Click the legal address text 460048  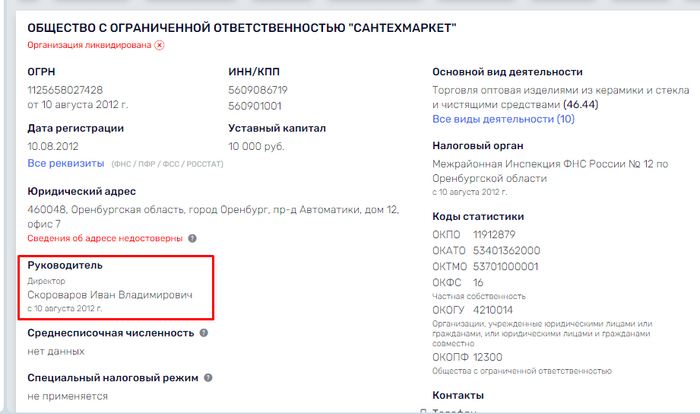click(213, 217)
